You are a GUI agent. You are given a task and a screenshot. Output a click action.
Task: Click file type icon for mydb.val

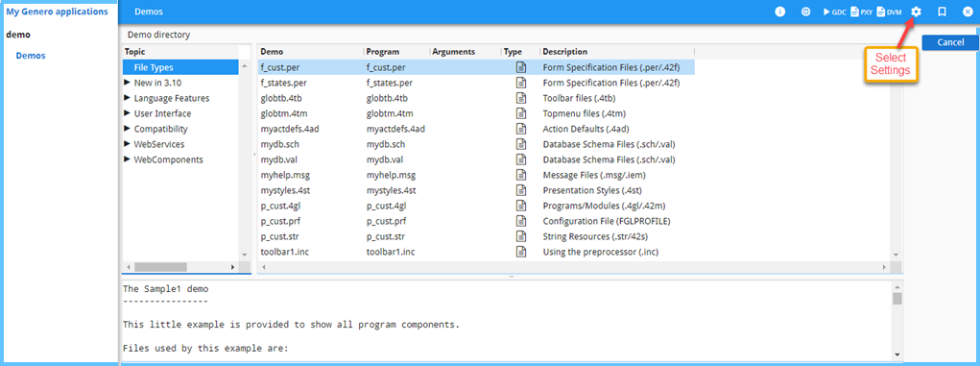pyautogui.click(x=520, y=159)
